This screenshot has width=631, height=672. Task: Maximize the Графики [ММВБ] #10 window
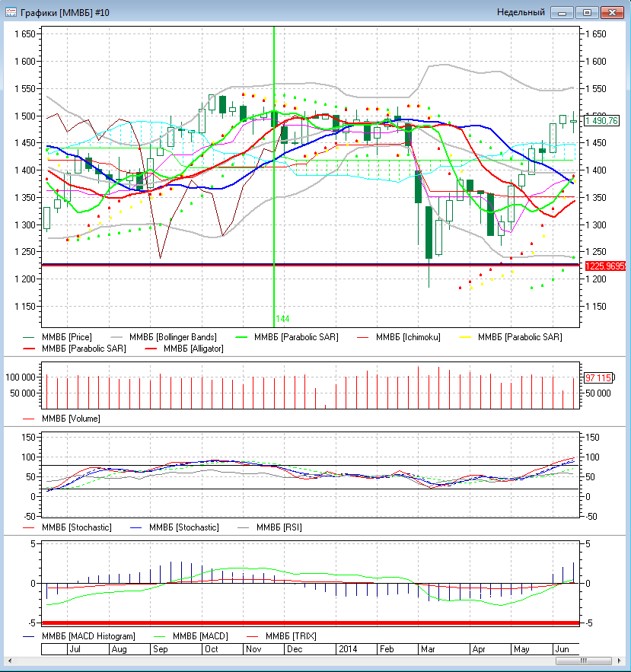point(587,13)
